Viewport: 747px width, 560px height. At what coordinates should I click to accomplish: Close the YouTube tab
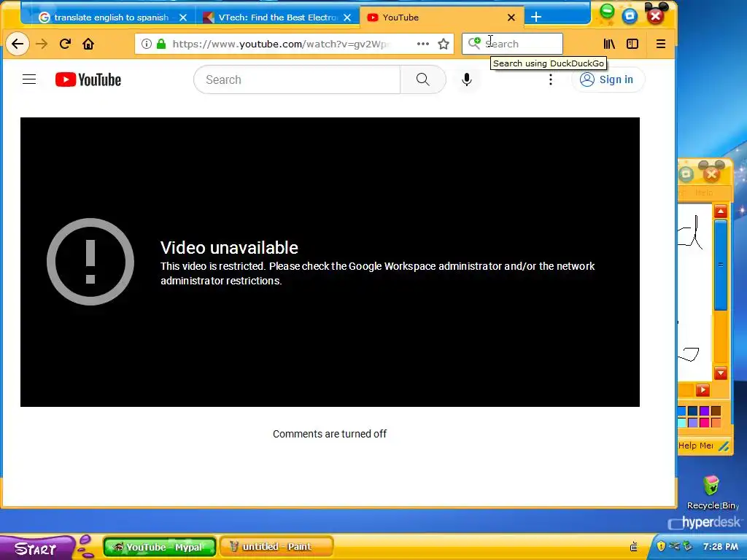point(511,17)
